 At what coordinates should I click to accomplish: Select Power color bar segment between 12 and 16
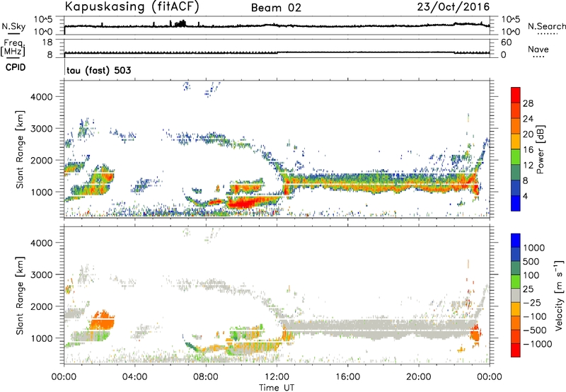click(516, 157)
